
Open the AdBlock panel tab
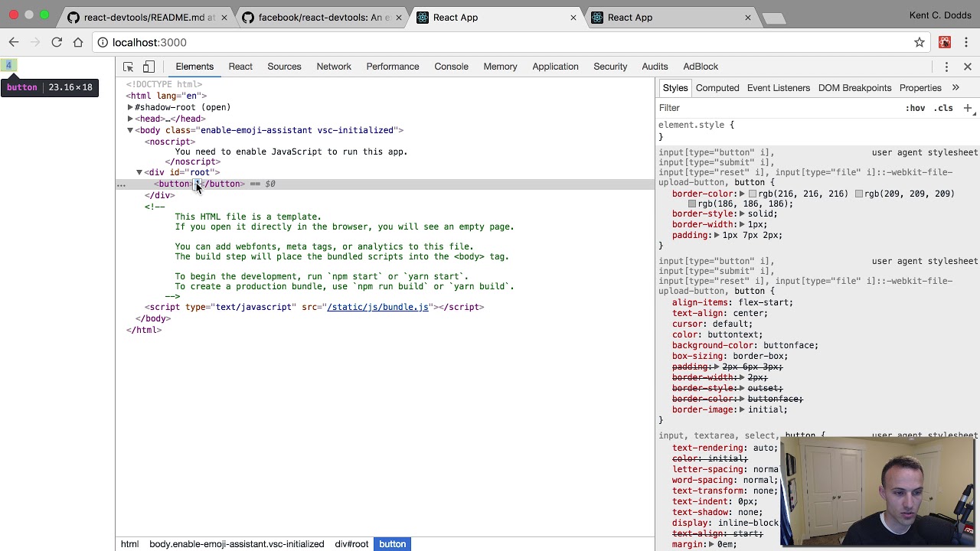(x=701, y=67)
